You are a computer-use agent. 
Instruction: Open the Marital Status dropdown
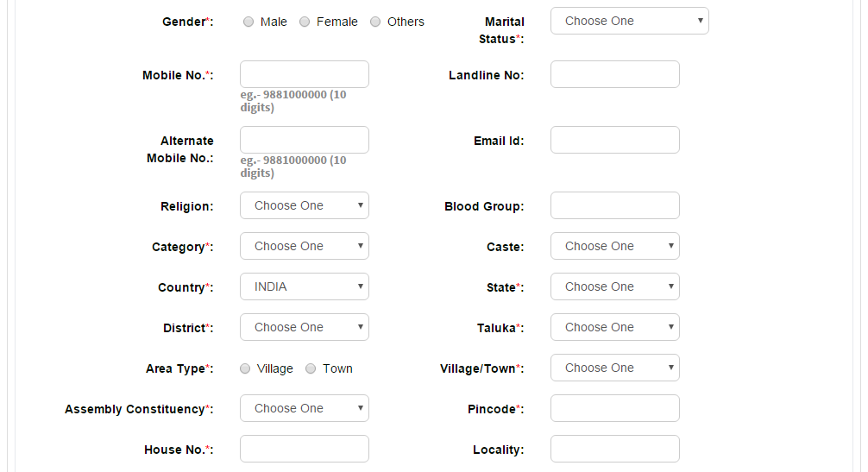tap(629, 21)
